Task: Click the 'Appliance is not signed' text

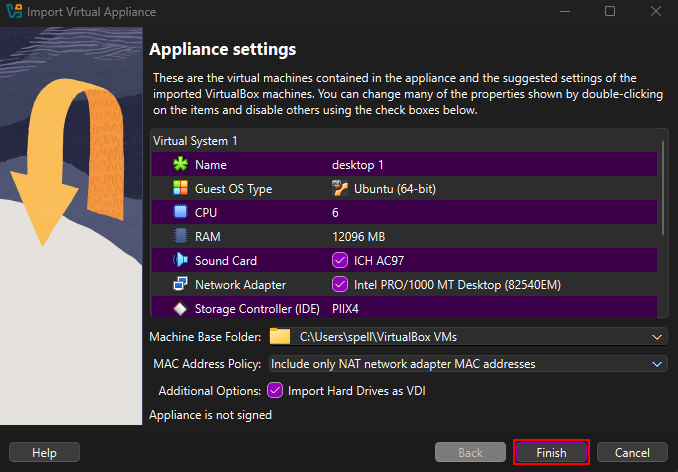Action: coord(211,415)
